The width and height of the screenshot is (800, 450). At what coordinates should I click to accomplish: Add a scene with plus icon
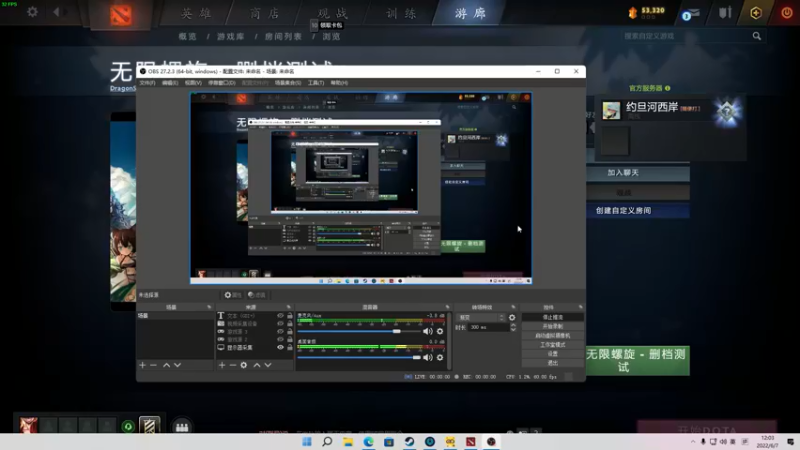tap(142, 365)
